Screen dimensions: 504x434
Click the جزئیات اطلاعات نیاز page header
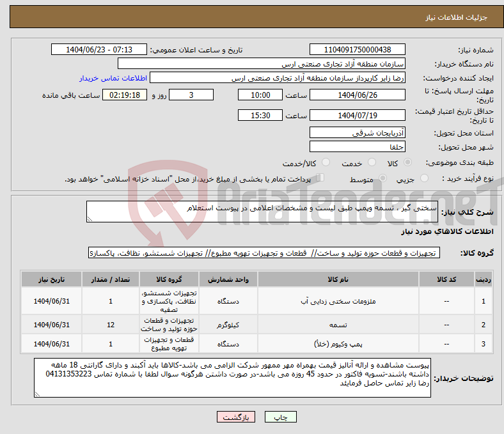456,17
